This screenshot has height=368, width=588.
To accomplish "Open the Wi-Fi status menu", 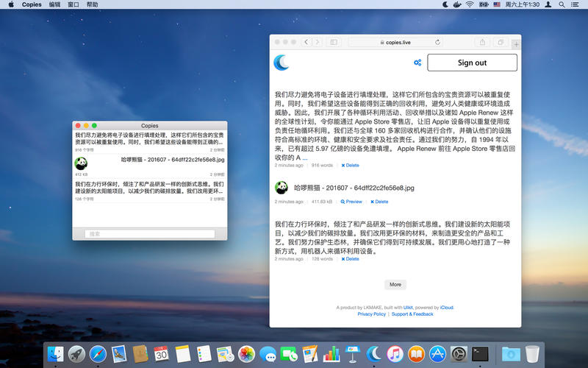I will tap(470, 4).
